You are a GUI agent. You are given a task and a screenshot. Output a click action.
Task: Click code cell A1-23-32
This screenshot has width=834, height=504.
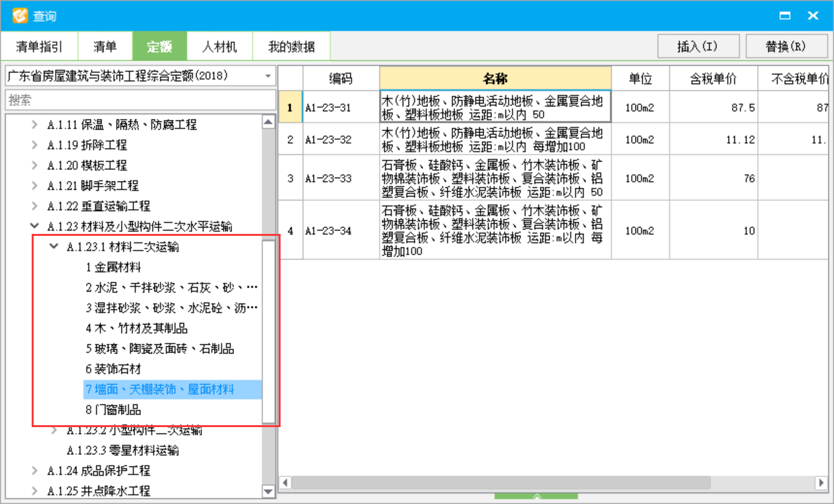click(341, 139)
